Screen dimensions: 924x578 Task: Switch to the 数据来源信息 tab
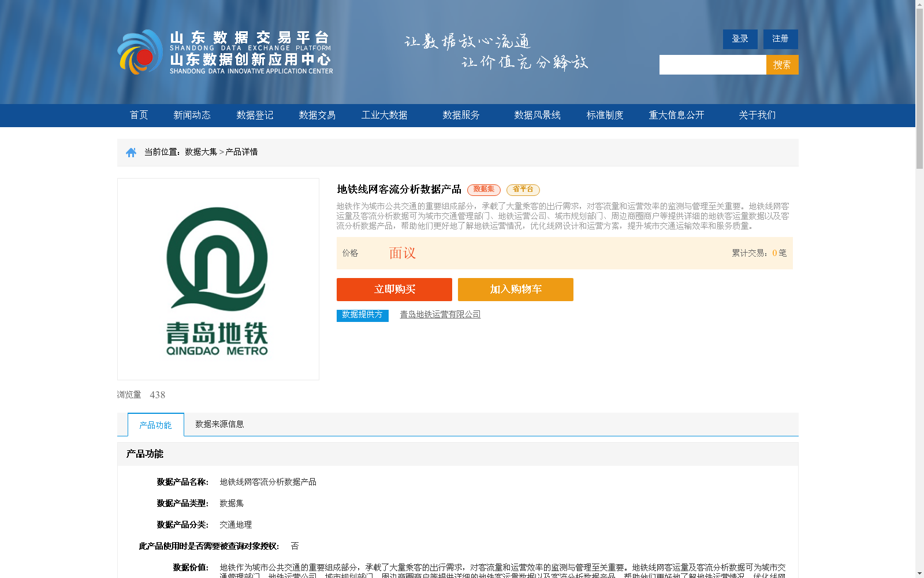(219, 424)
